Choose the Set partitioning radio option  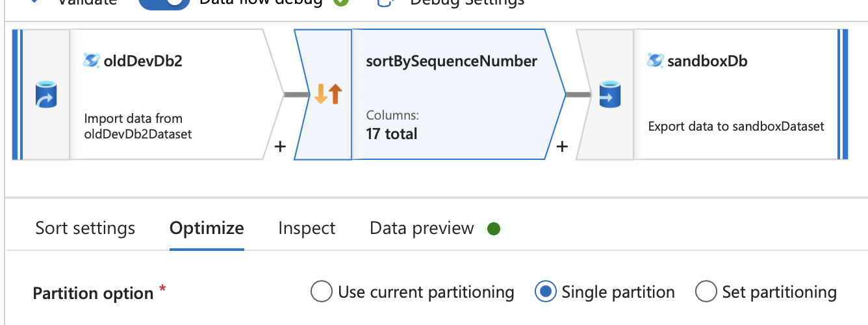706,292
